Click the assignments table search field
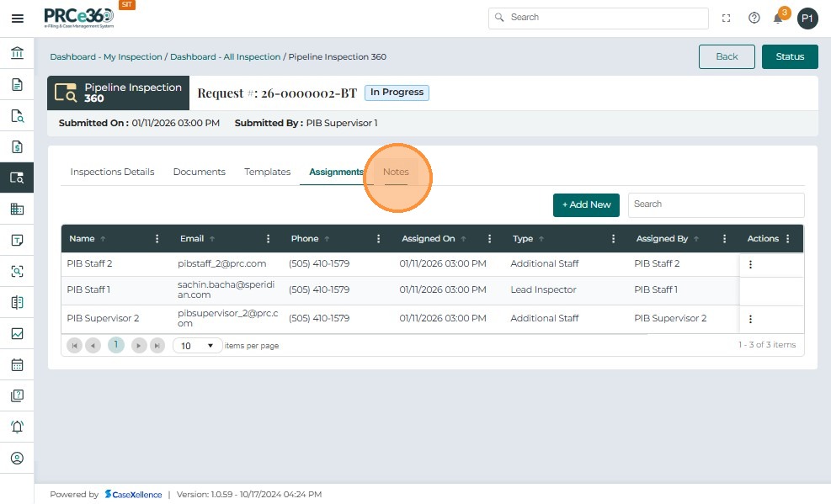 [716, 204]
